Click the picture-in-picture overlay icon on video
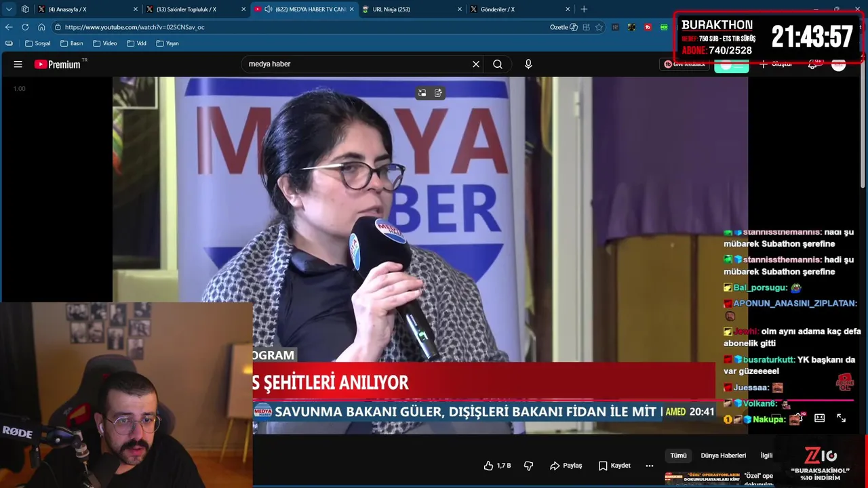The width and height of the screenshot is (868, 488). coord(422,93)
